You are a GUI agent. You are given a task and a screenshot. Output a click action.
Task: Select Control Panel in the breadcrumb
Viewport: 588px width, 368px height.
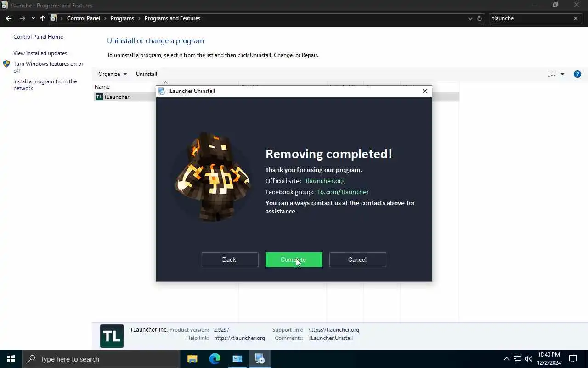click(84, 18)
